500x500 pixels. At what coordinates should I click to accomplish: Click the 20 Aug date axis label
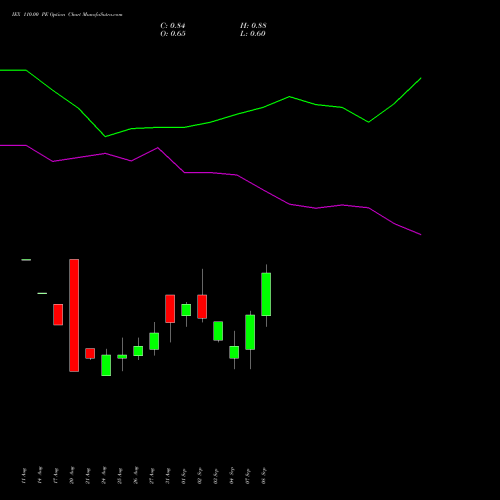point(72,476)
